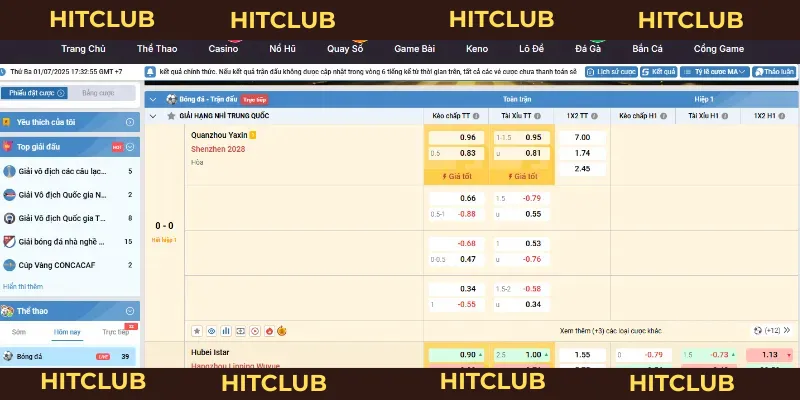Select the Trực tiếp tab

pos(116,332)
